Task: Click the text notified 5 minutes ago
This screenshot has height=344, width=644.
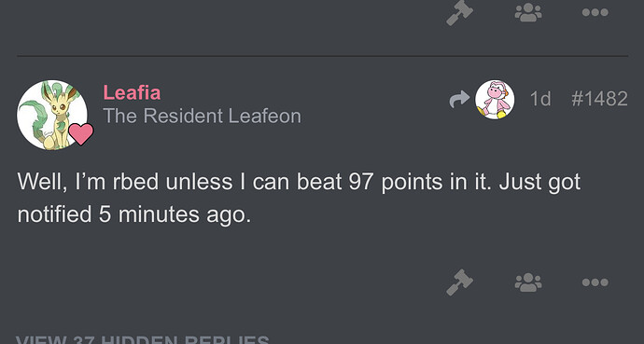Action: pos(133,214)
